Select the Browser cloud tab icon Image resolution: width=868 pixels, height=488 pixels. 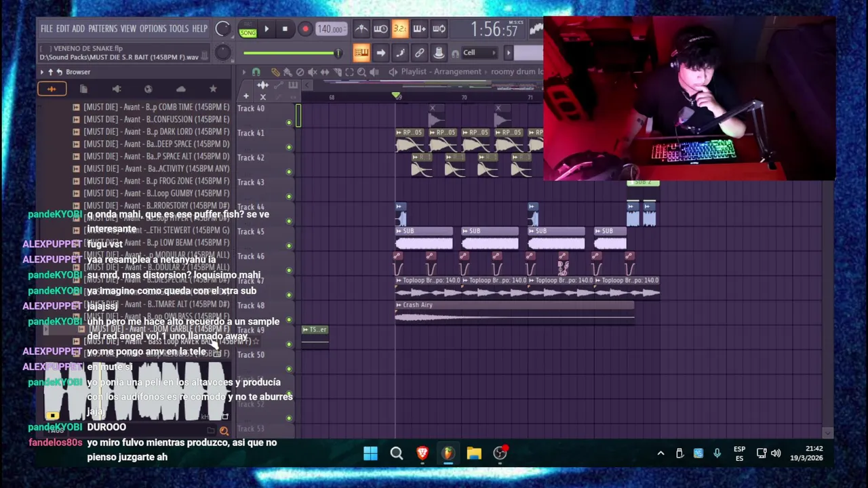click(180, 89)
